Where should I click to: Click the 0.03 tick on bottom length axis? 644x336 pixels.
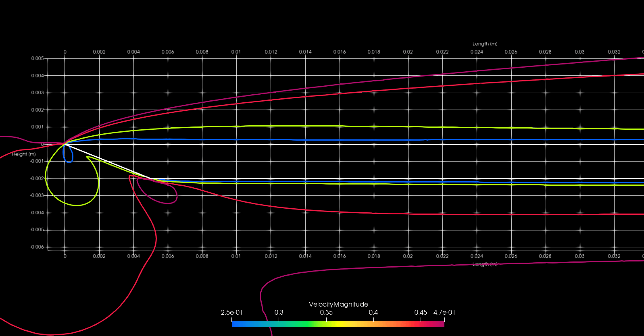coord(579,256)
